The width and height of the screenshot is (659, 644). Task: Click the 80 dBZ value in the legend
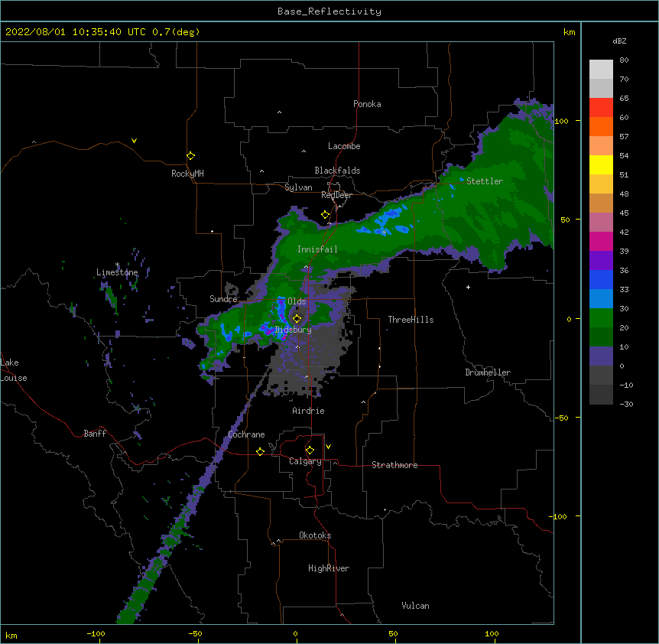tap(624, 60)
